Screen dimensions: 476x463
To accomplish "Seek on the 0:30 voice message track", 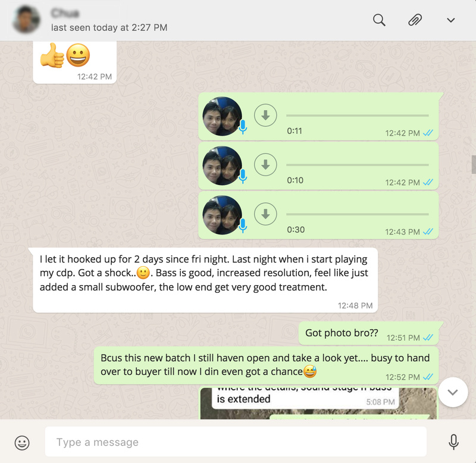I will (358, 214).
